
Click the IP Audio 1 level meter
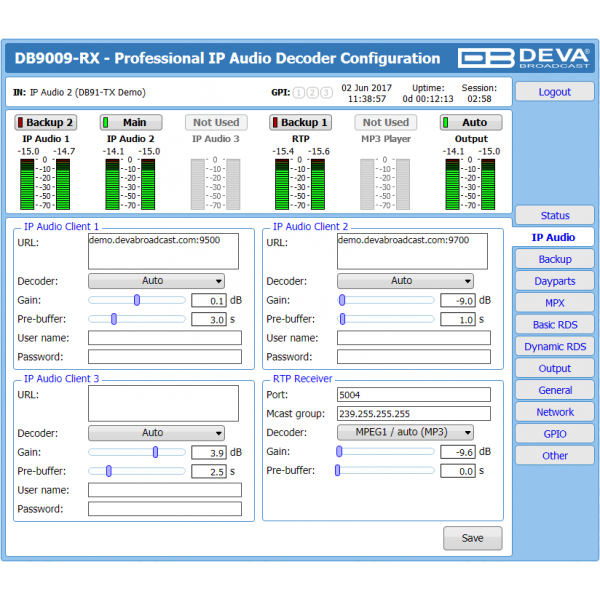tap(45, 184)
